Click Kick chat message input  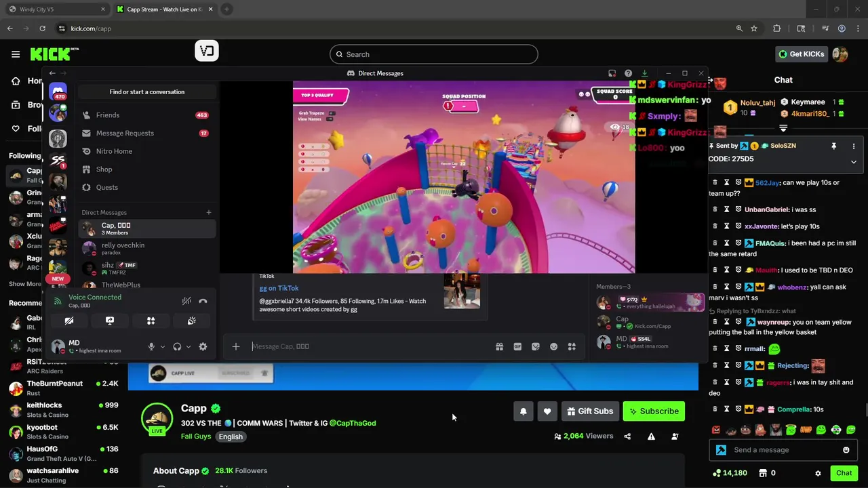pos(782,450)
